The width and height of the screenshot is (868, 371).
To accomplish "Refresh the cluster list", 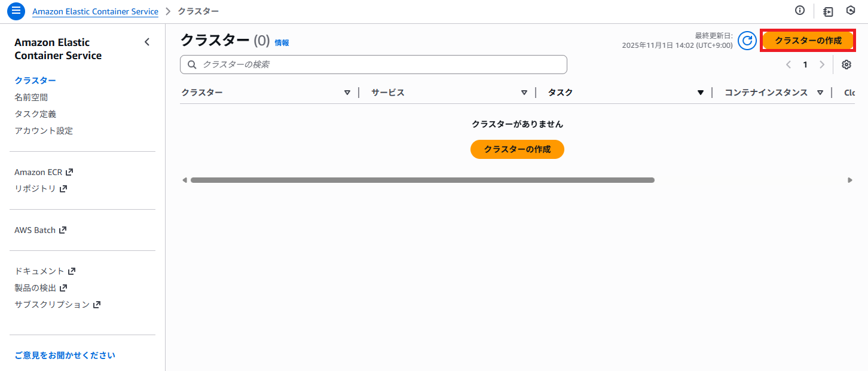I will pyautogui.click(x=747, y=40).
